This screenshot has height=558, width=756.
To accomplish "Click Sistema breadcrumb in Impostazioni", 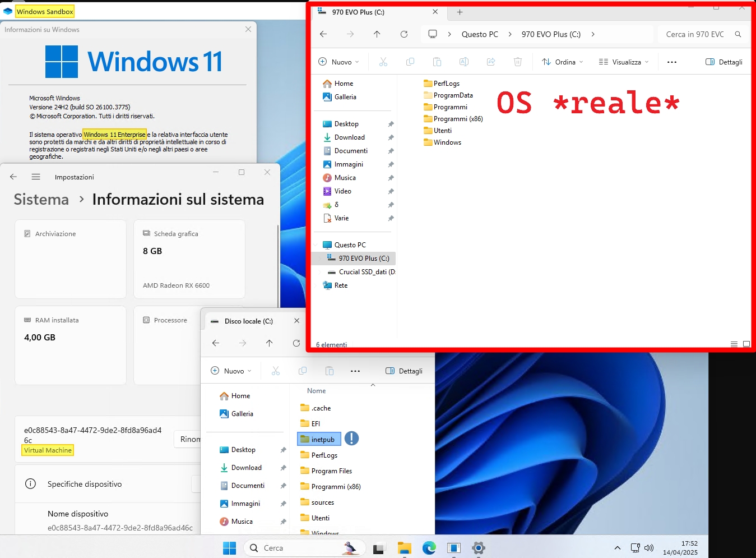I will 41,199.
